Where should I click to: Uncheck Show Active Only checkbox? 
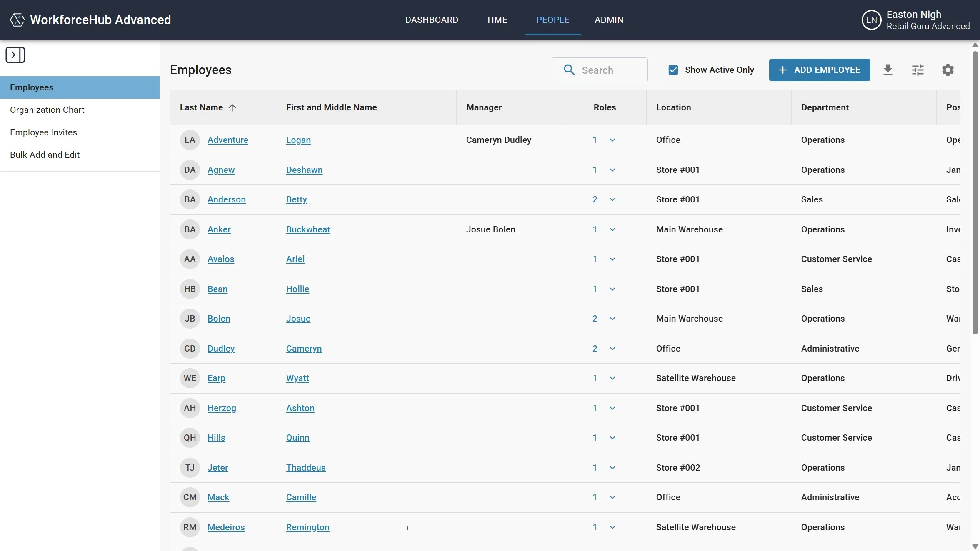tap(673, 70)
